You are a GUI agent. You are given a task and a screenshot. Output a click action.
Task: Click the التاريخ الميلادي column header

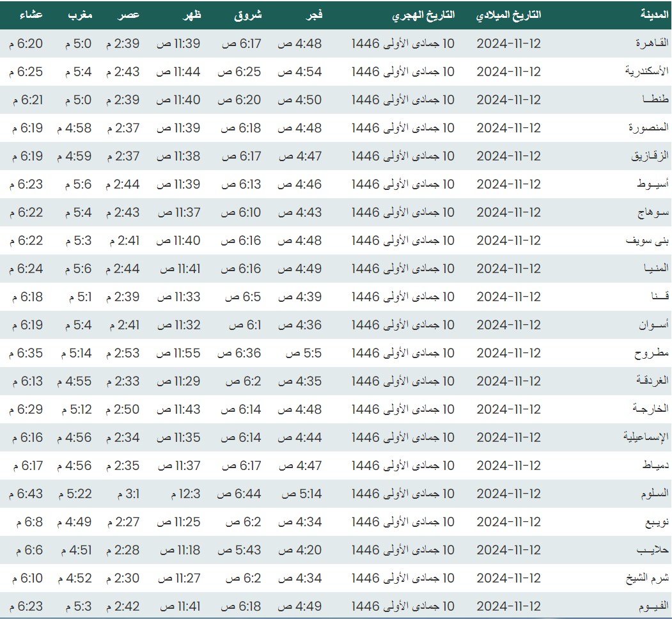point(508,15)
